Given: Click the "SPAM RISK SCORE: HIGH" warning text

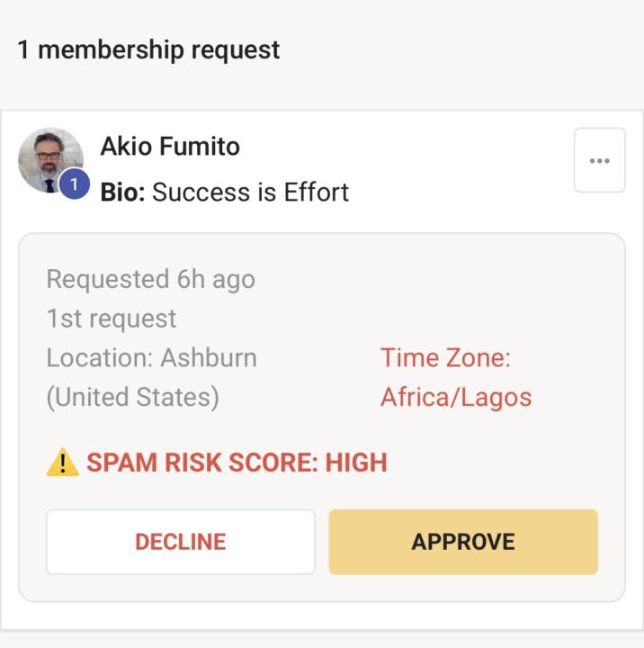Looking at the screenshot, I should pos(237,463).
